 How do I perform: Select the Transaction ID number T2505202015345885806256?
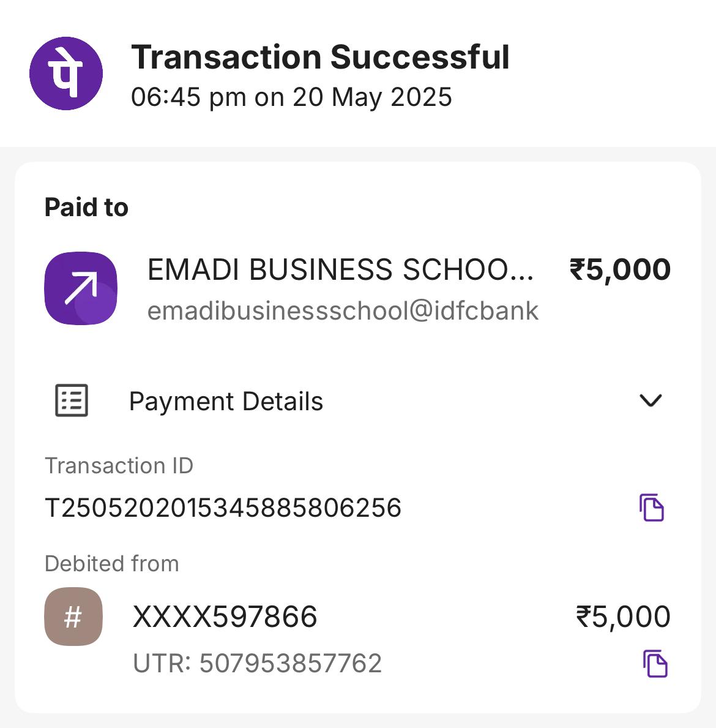223,508
